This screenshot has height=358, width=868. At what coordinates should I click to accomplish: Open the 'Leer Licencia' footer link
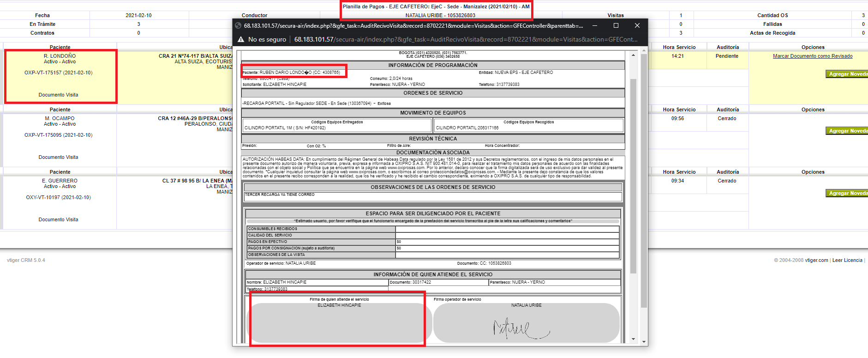click(847, 261)
